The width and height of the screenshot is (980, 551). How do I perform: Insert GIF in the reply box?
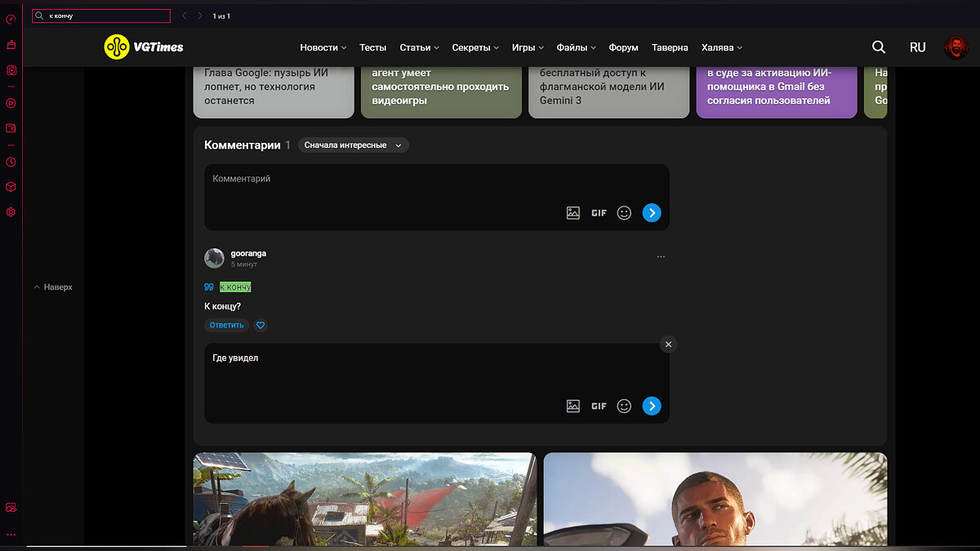tap(599, 406)
